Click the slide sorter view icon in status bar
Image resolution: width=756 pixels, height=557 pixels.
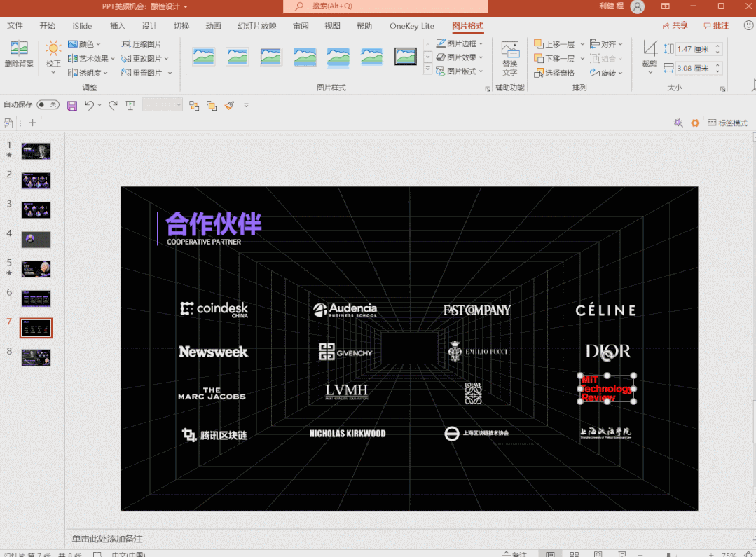pyautogui.click(x=575, y=555)
